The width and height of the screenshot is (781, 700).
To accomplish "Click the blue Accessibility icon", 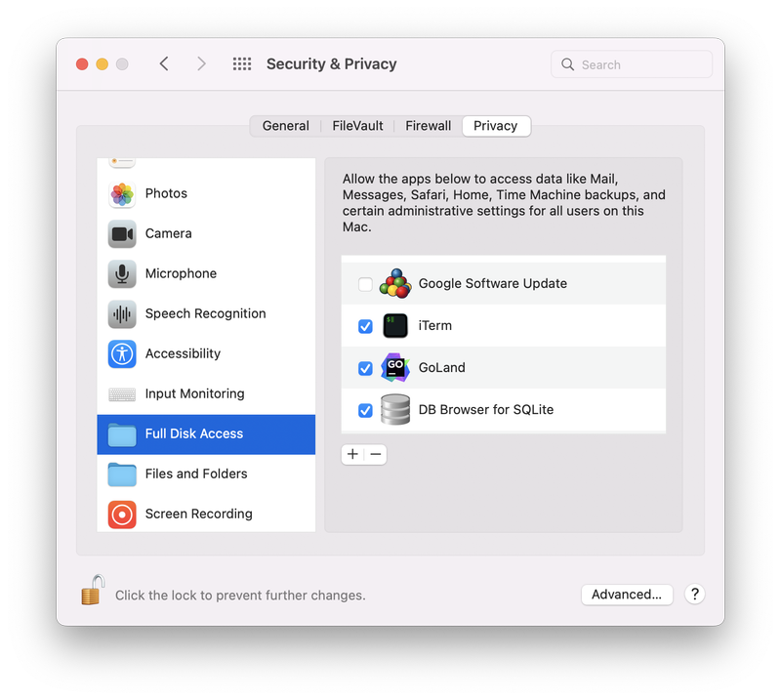I will 121,353.
